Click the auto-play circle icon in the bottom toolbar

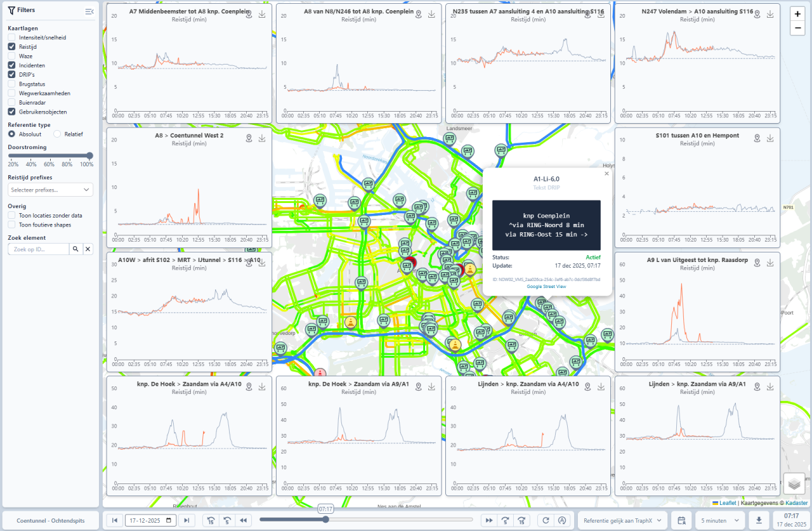point(563,520)
